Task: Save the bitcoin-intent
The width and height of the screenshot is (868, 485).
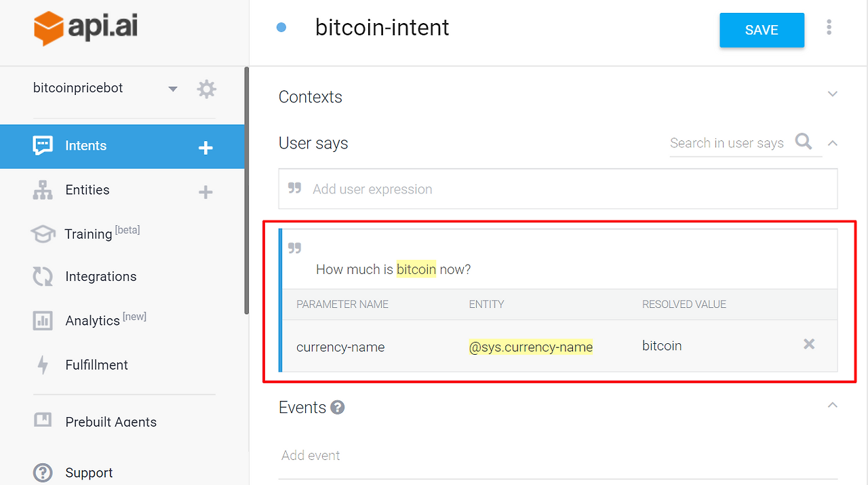Action: [x=762, y=31]
